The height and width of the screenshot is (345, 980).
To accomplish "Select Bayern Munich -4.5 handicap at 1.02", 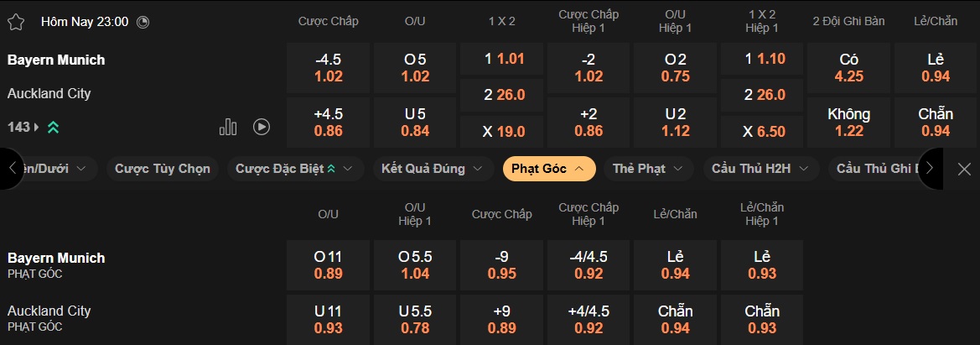I will click(x=329, y=68).
